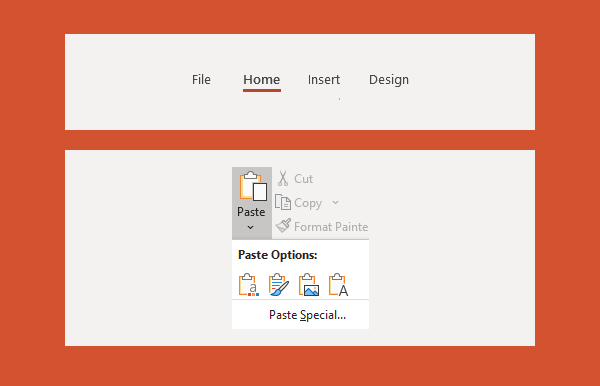The height and width of the screenshot is (386, 600).
Task: Activate the Format Painter brush icon
Action: click(x=283, y=226)
